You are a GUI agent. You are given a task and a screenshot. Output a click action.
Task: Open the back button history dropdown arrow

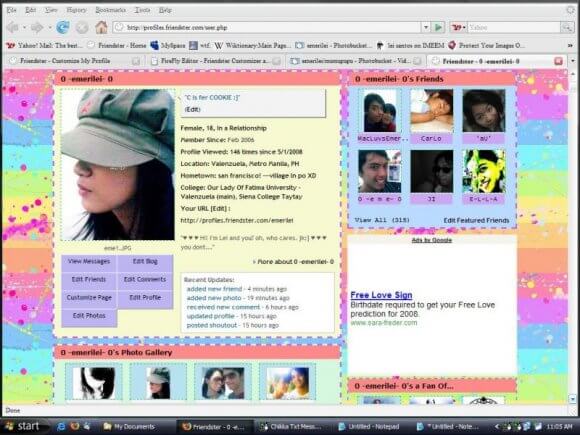24,27
